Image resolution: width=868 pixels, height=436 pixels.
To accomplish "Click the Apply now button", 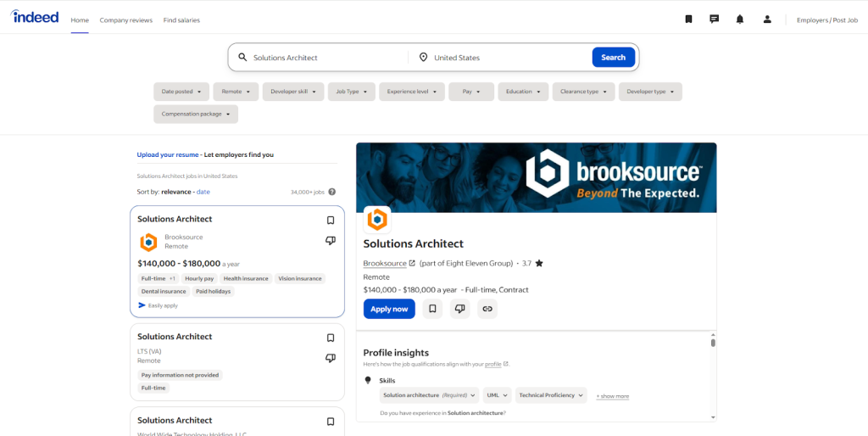I will click(389, 309).
